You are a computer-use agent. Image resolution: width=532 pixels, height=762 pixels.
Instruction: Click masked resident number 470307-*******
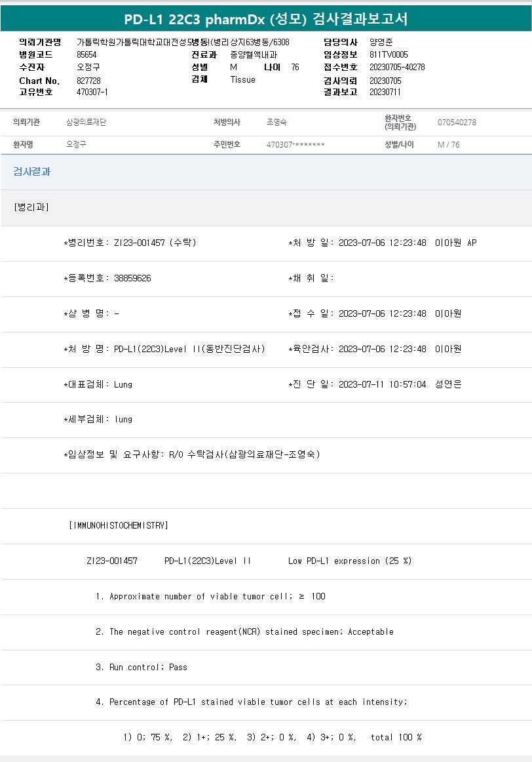point(295,145)
